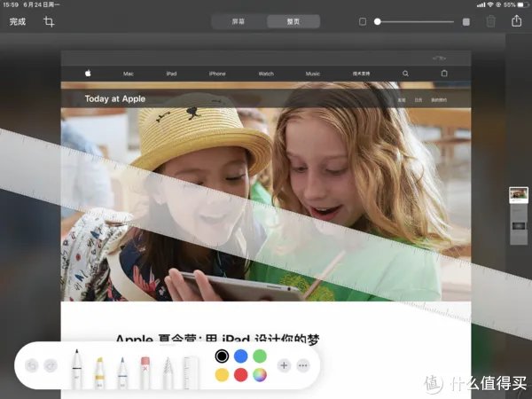
Task: Click the webpage search magnifier icon
Action: (x=405, y=74)
